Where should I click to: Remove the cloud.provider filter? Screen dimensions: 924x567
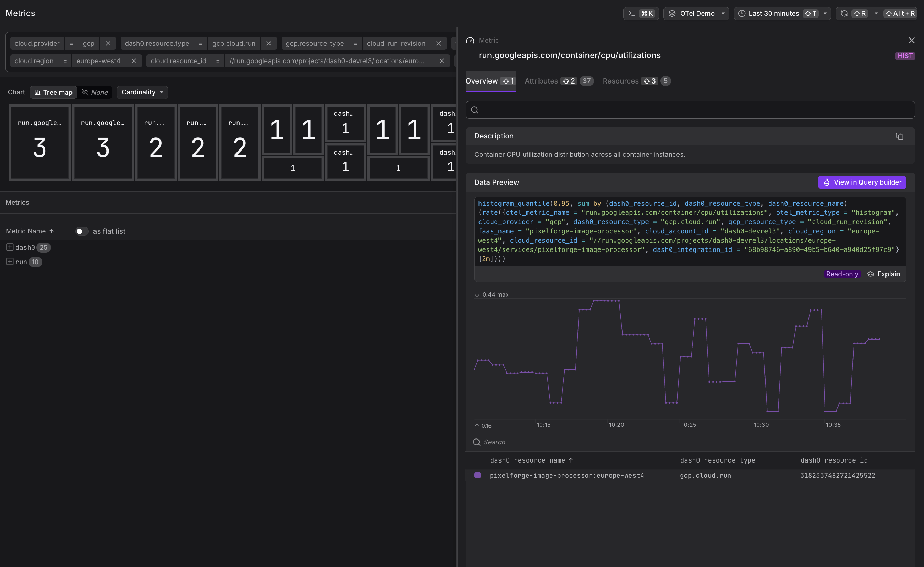click(108, 44)
